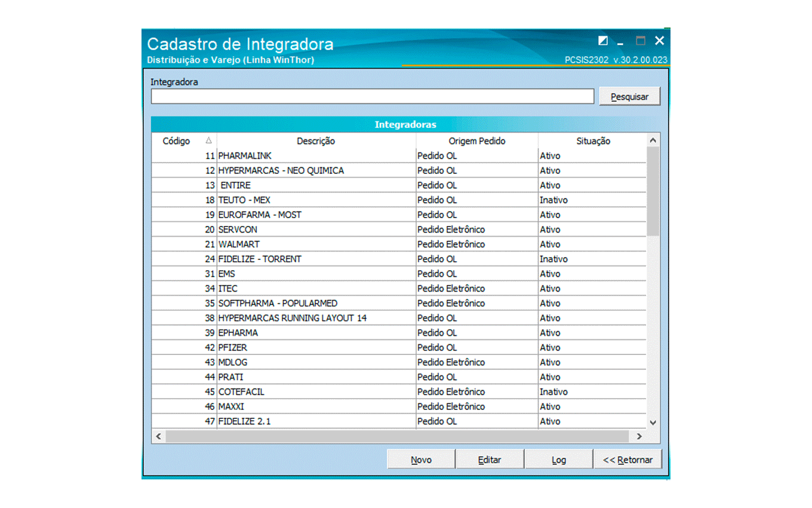
Task: Select the FIDELIZE - TORRENT row
Action: coord(399,259)
